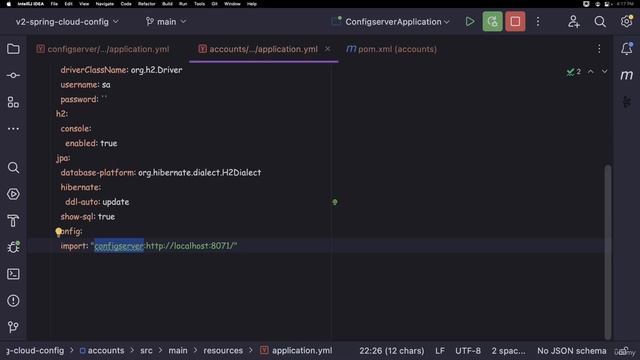Go to next highlighted problem arrow
640x360 pixels.
(x=604, y=71)
